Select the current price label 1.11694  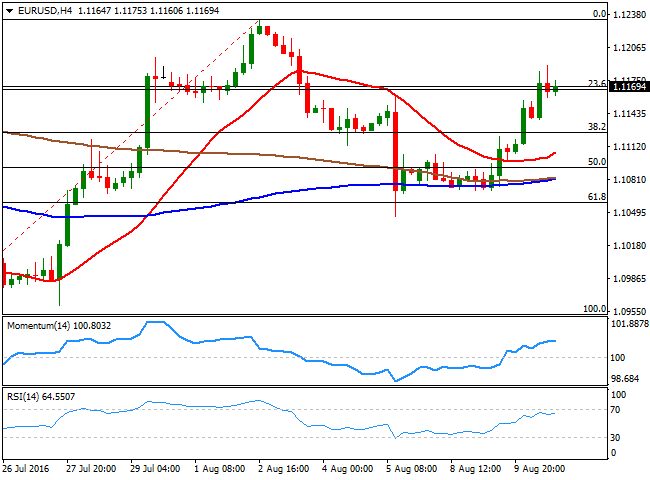click(629, 87)
